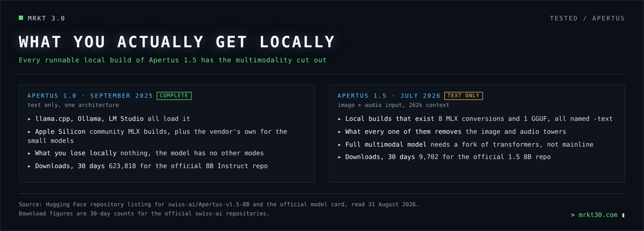Click the 'image + audio input, 262k context' caption
The width and height of the screenshot is (644, 231).
[394, 105]
